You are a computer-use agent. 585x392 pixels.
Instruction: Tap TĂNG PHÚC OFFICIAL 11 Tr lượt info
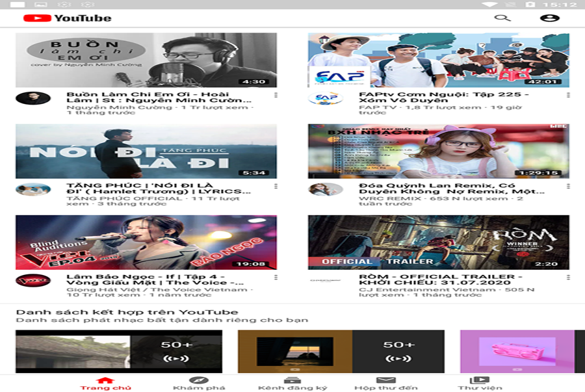tap(153, 201)
